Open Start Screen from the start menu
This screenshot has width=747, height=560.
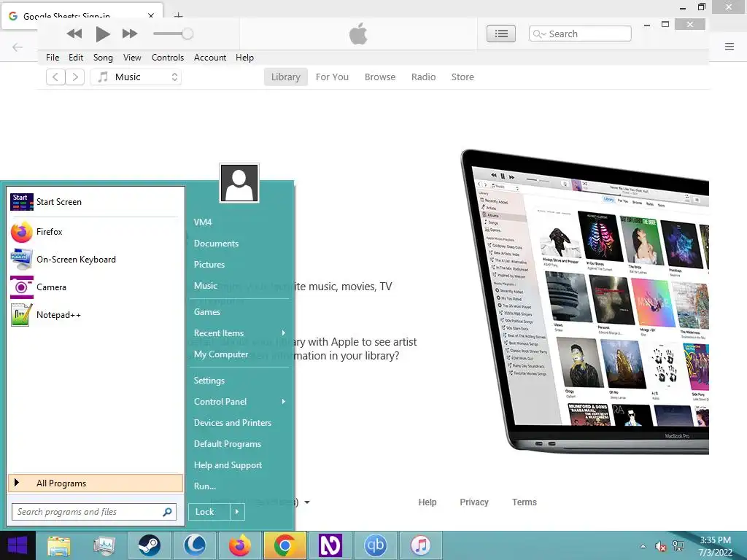(94, 202)
